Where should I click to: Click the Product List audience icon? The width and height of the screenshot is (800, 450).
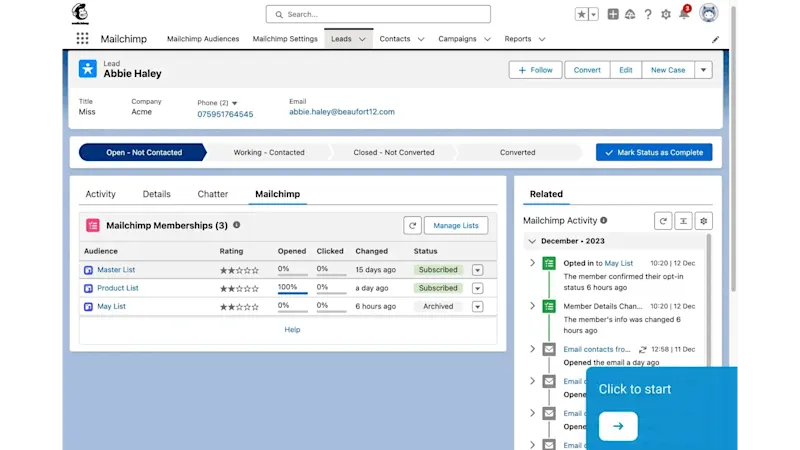88,288
